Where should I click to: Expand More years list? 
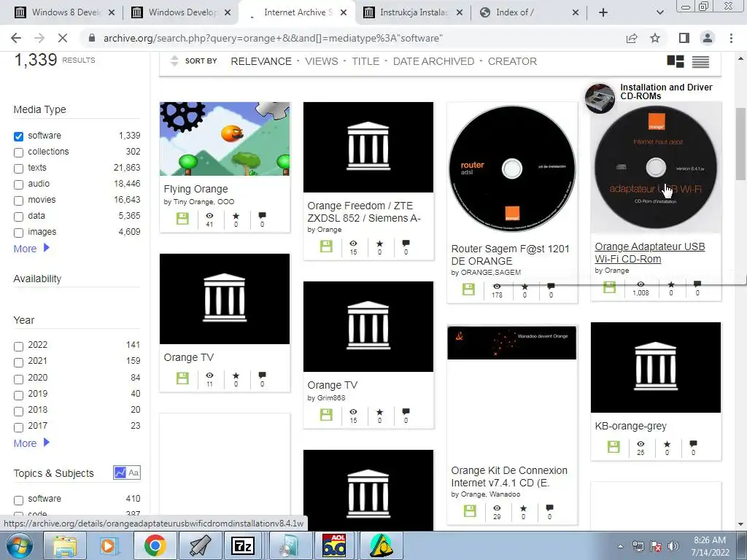point(31,443)
